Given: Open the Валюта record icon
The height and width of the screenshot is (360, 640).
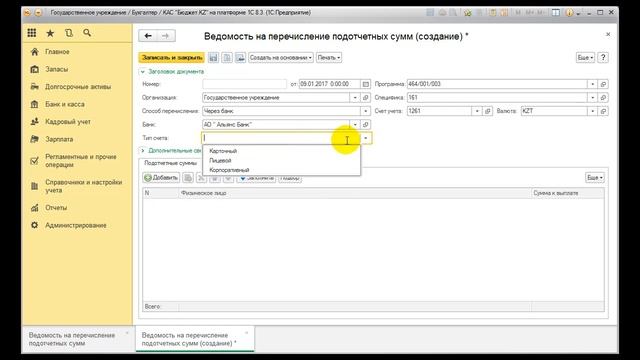Looking at the screenshot, I should click(603, 111).
